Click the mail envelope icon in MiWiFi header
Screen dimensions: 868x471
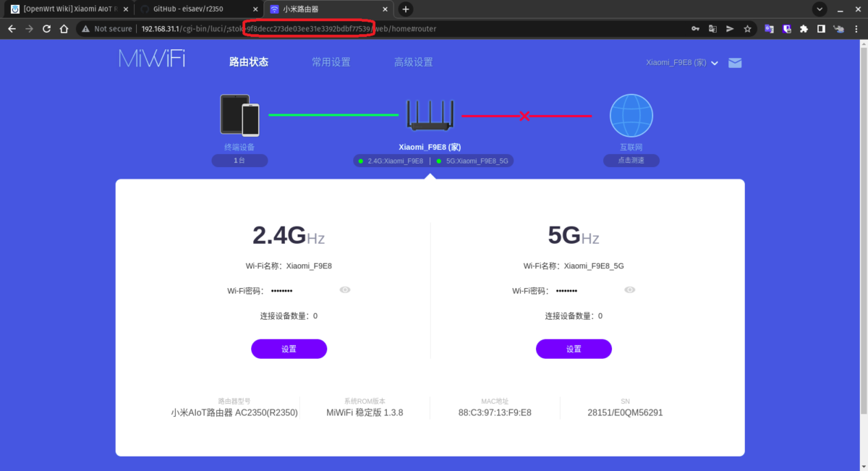735,63
